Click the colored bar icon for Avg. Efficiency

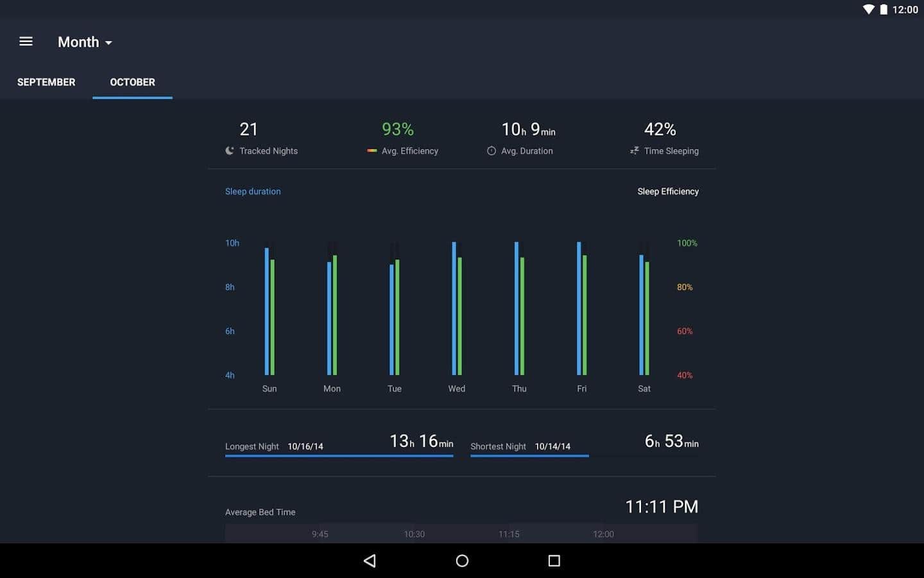(372, 151)
